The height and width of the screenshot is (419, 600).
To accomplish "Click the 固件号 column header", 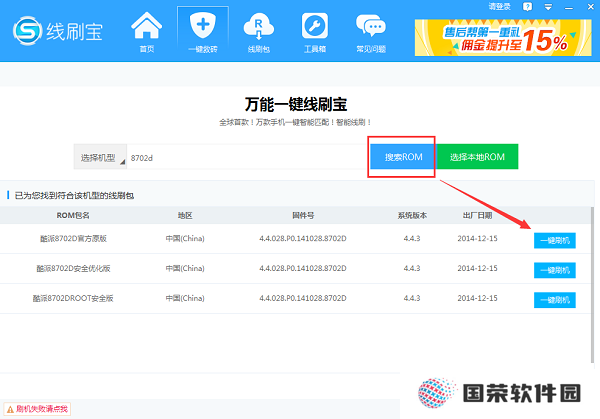I will coord(303,215).
